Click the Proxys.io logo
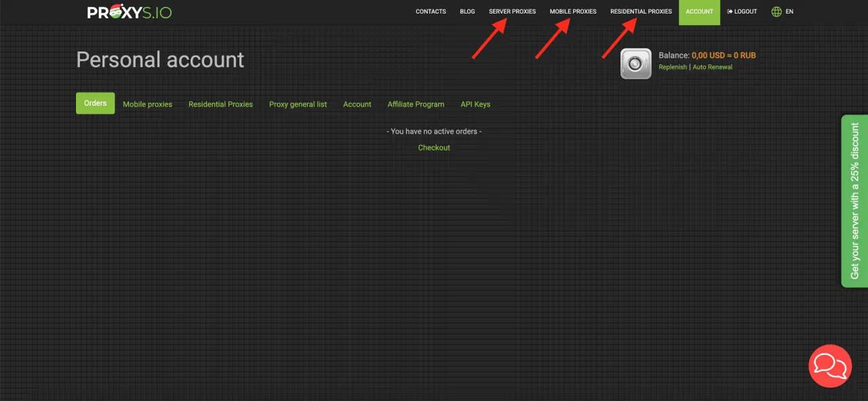This screenshot has height=401, width=868. 129,12
